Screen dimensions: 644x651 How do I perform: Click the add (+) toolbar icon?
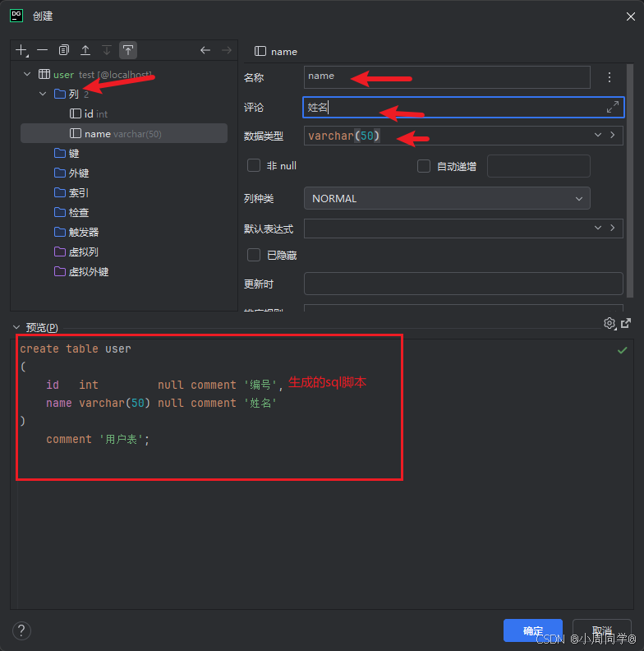point(21,50)
